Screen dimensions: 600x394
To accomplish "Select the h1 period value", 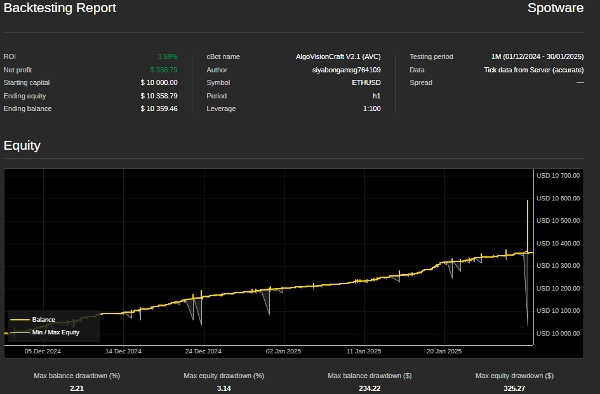I will click(377, 96).
